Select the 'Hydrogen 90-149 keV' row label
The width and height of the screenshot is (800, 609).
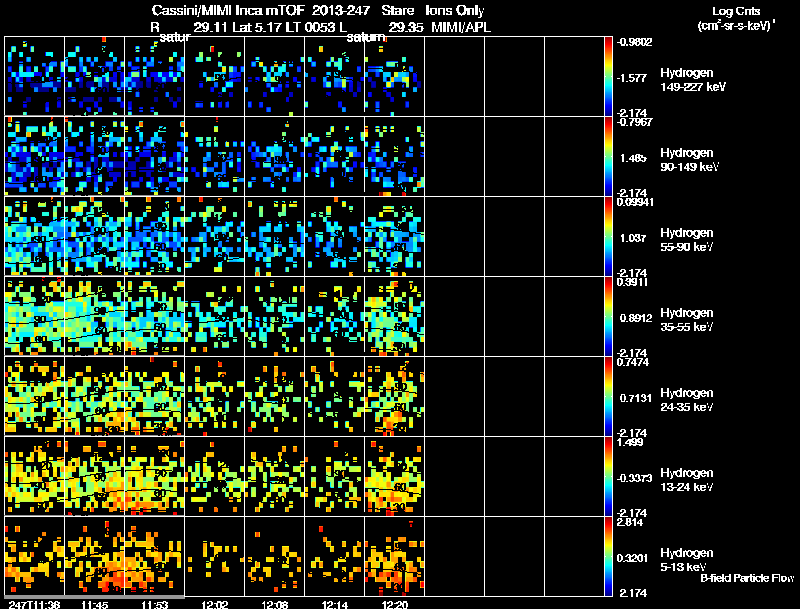click(x=690, y=160)
